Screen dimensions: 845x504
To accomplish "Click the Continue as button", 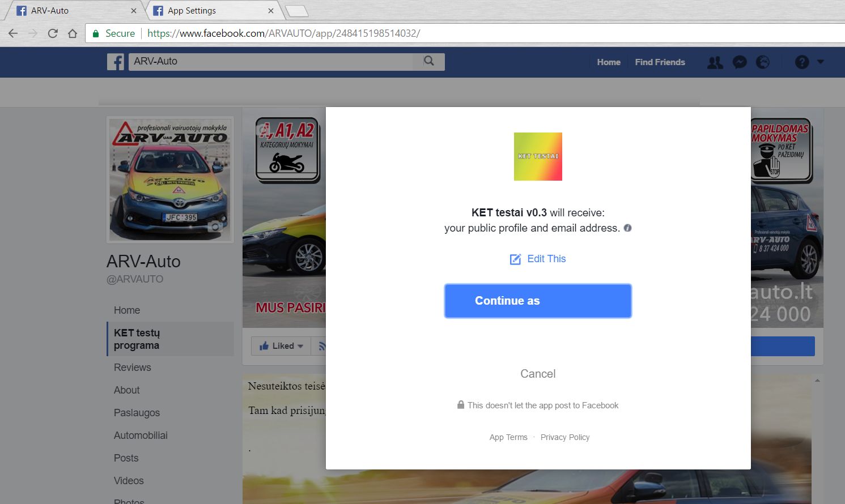I will point(538,301).
